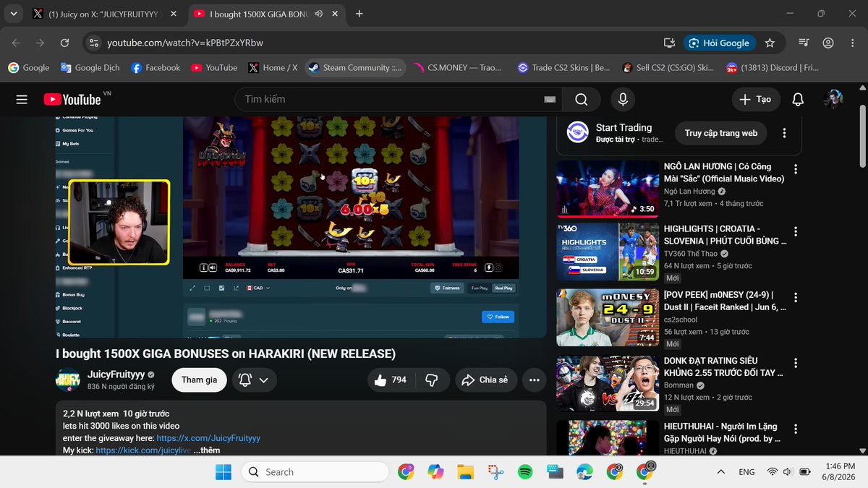The width and height of the screenshot is (868, 488).
Task: Open the on-screen keyboard in search box
Action: click(x=550, y=99)
